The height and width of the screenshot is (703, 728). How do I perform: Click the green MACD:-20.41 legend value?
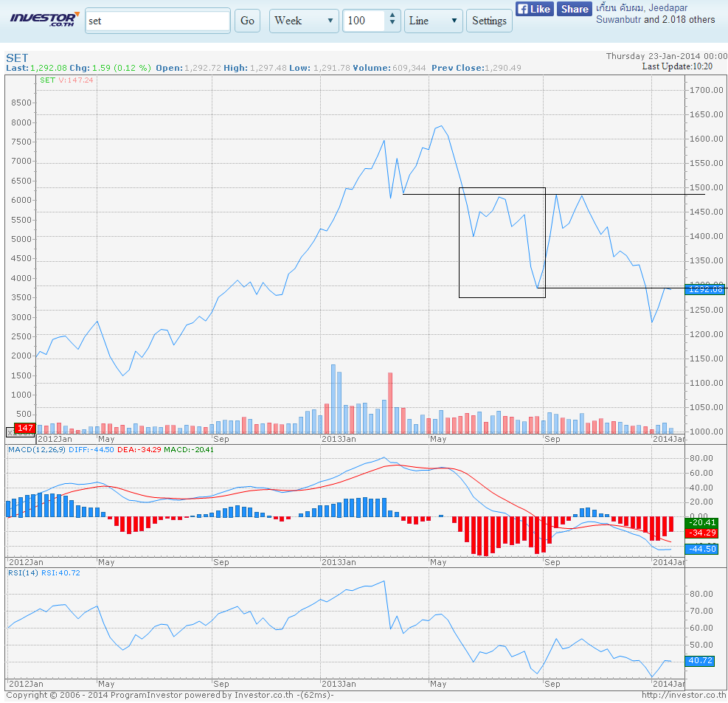[189, 449]
